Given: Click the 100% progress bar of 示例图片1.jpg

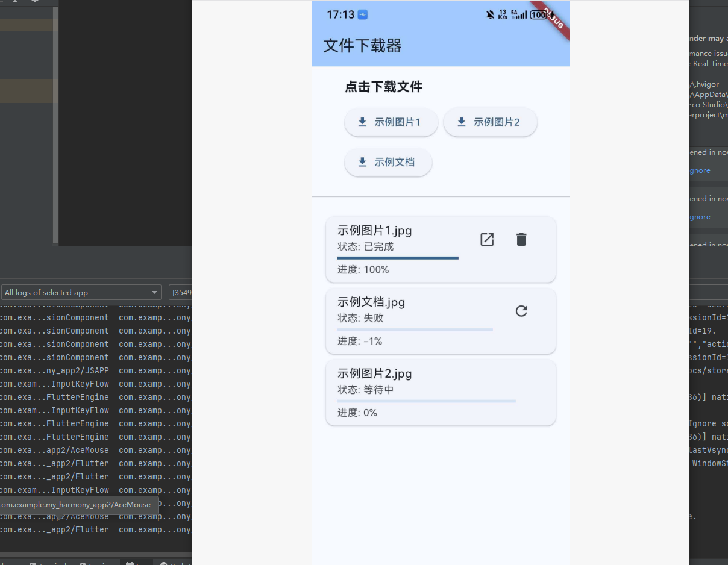Looking at the screenshot, I should [x=398, y=258].
